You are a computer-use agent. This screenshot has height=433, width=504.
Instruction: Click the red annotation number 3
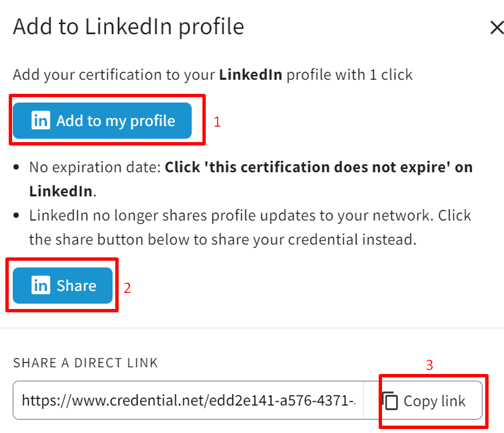[430, 365]
